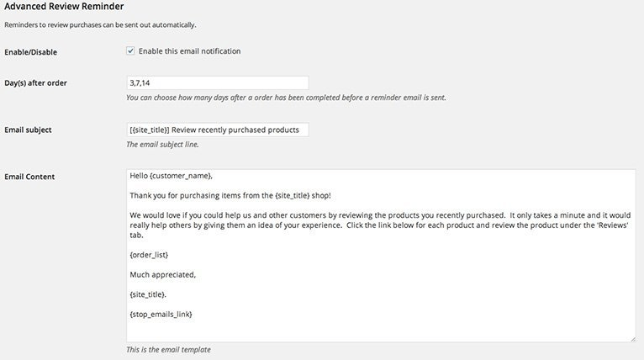Click {customer_name} in the greeting line
This screenshot has height=360, width=644.
pyautogui.click(x=181, y=176)
